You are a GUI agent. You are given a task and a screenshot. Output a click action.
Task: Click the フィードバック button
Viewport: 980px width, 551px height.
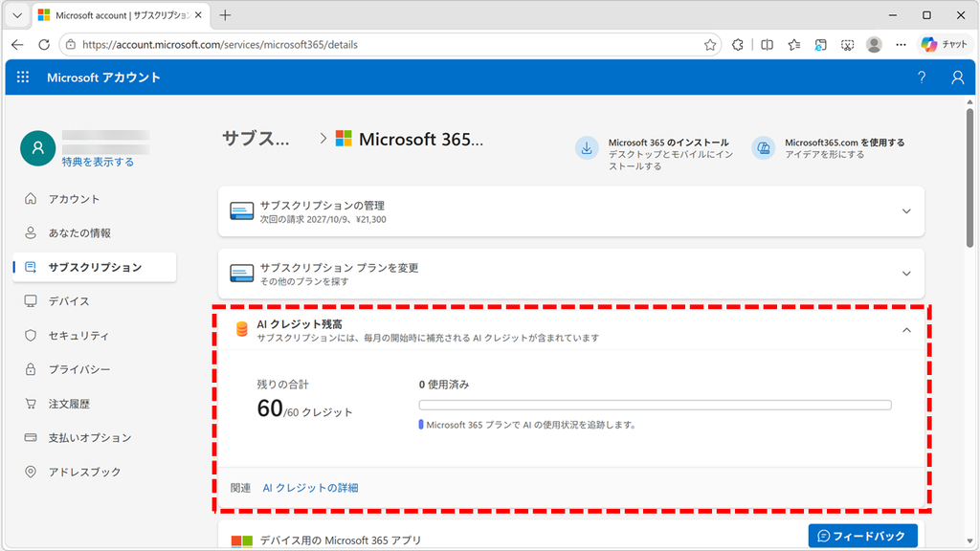[x=862, y=536]
